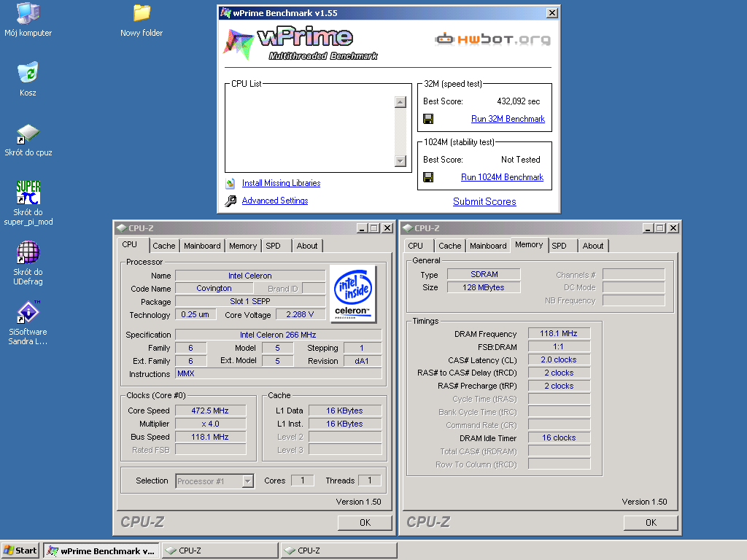Switch to About tab in left CPU-Z
Viewport: 747px width, 560px height.
(x=307, y=246)
